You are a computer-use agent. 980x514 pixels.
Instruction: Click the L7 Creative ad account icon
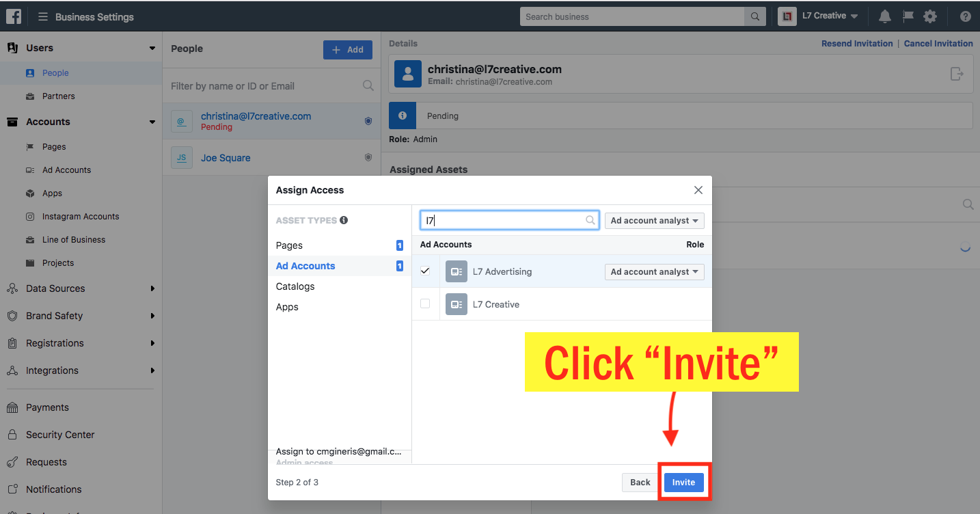[x=457, y=304]
